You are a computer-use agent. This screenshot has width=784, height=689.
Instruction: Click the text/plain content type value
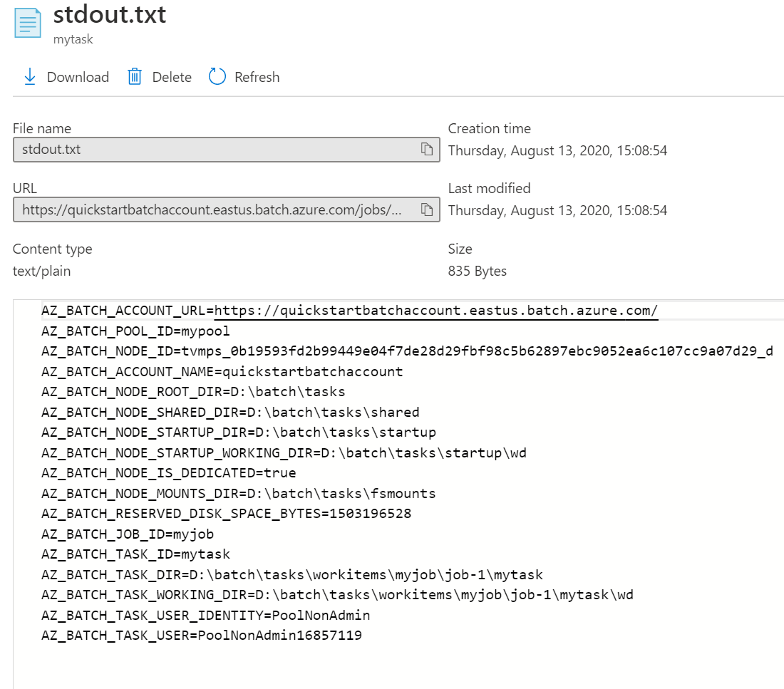[41, 271]
